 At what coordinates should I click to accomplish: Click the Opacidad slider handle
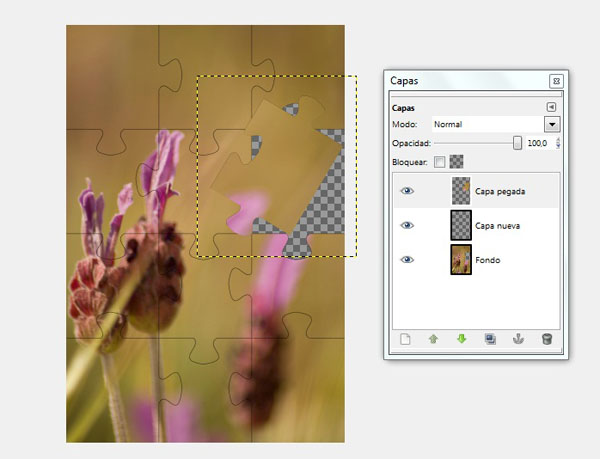(x=517, y=143)
